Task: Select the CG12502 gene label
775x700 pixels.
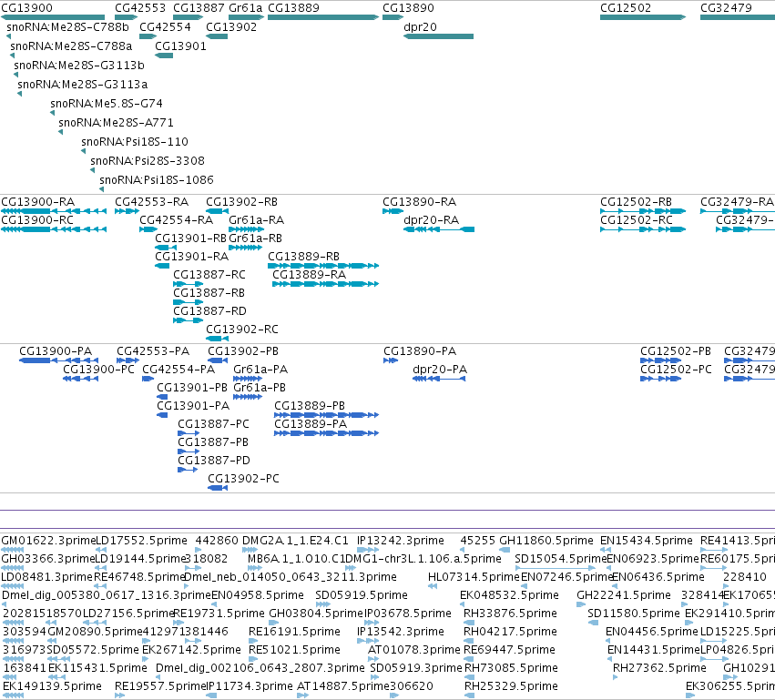Action: [x=626, y=8]
